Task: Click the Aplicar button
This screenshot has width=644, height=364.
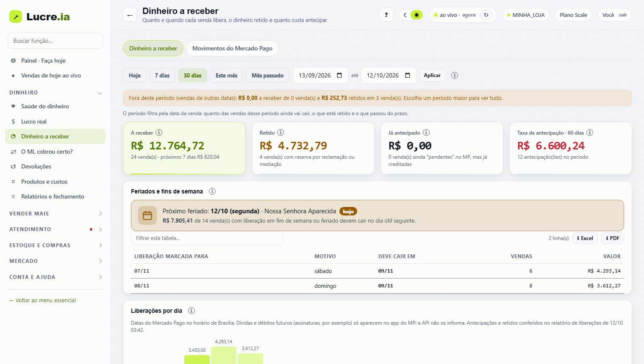Action: point(432,75)
